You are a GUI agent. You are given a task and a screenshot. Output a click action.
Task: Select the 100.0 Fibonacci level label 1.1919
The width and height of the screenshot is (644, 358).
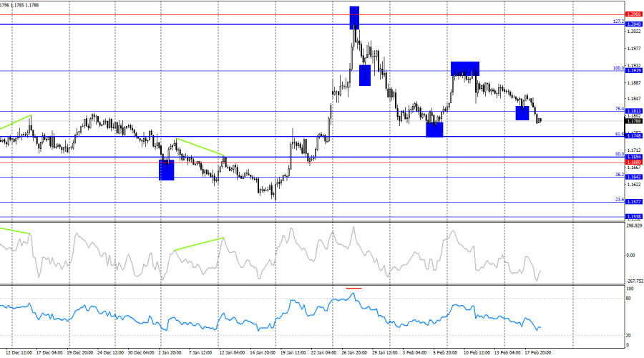[x=633, y=70]
